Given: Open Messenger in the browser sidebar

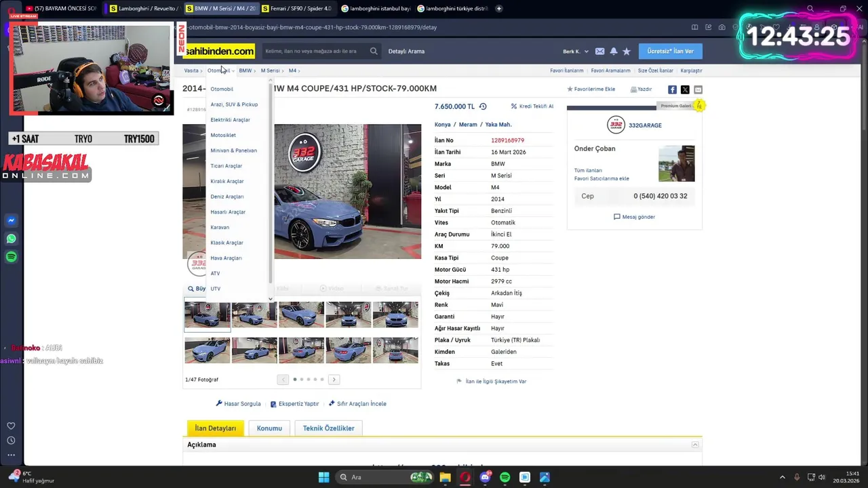Looking at the screenshot, I should pos(11,220).
